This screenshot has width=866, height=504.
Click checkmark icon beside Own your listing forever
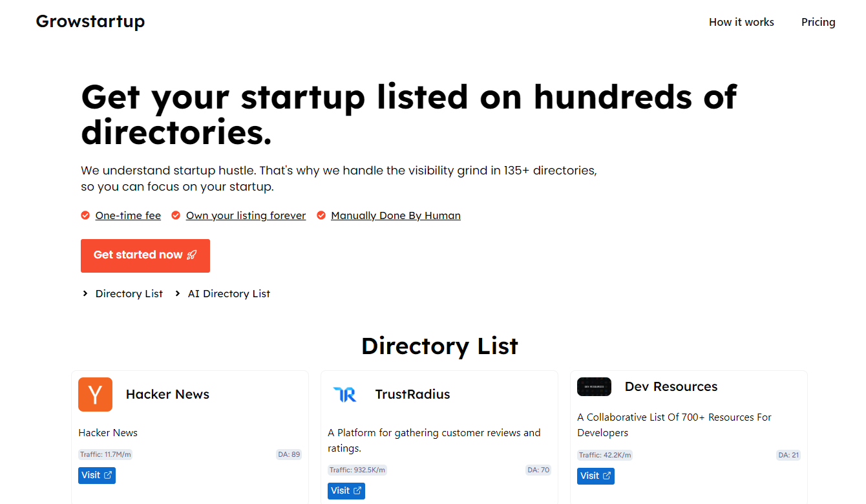tap(176, 215)
